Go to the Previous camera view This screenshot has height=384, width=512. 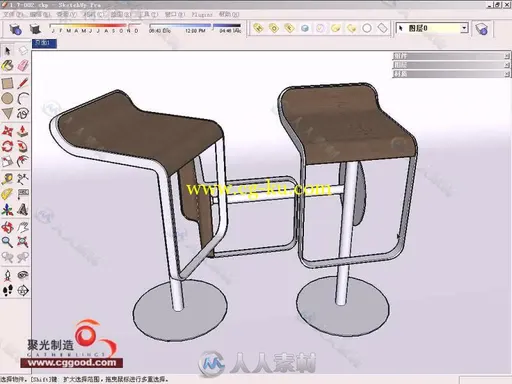coord(8,257)
